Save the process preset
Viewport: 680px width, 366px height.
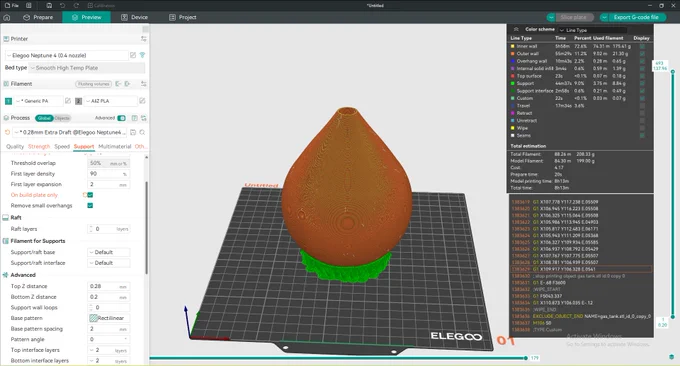point(133,132)
